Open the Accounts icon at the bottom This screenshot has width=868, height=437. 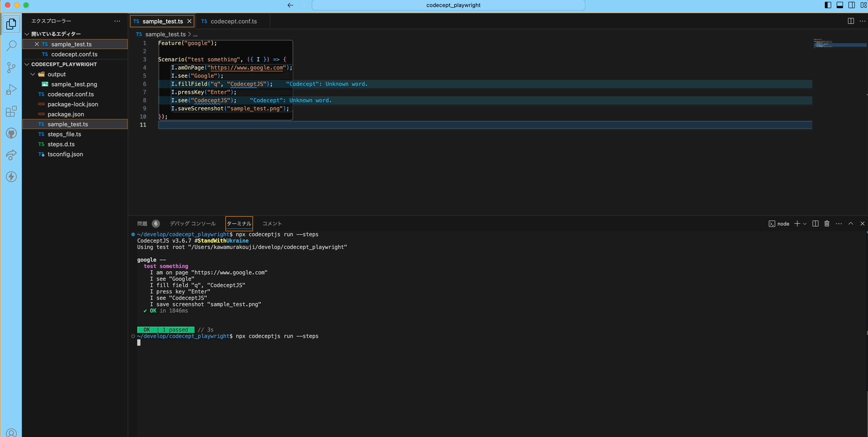11,432
